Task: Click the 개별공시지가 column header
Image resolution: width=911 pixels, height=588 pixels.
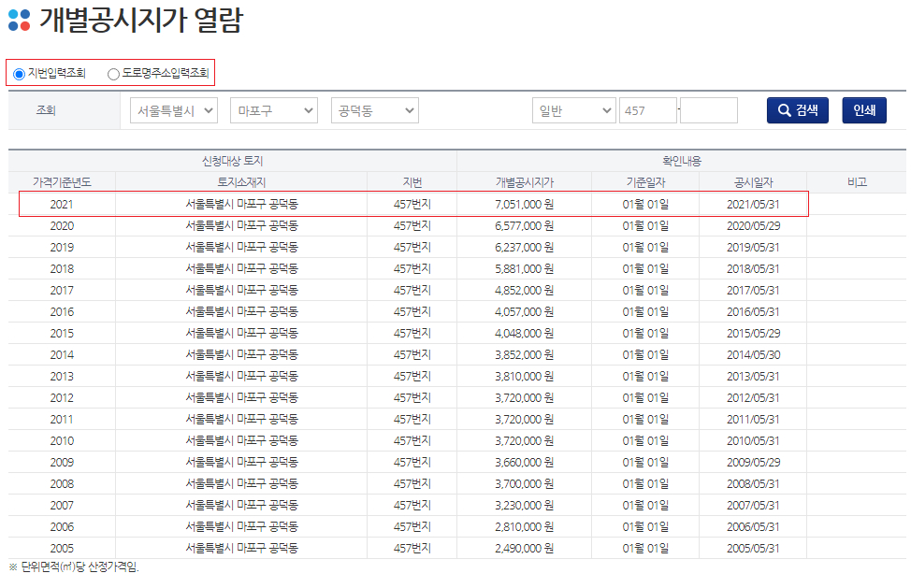Action: [525, 182]
